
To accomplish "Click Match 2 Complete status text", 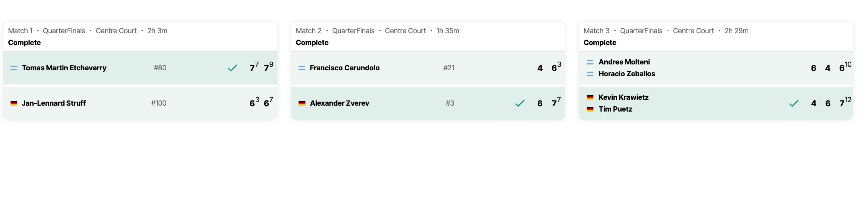I will click(312, 43).
